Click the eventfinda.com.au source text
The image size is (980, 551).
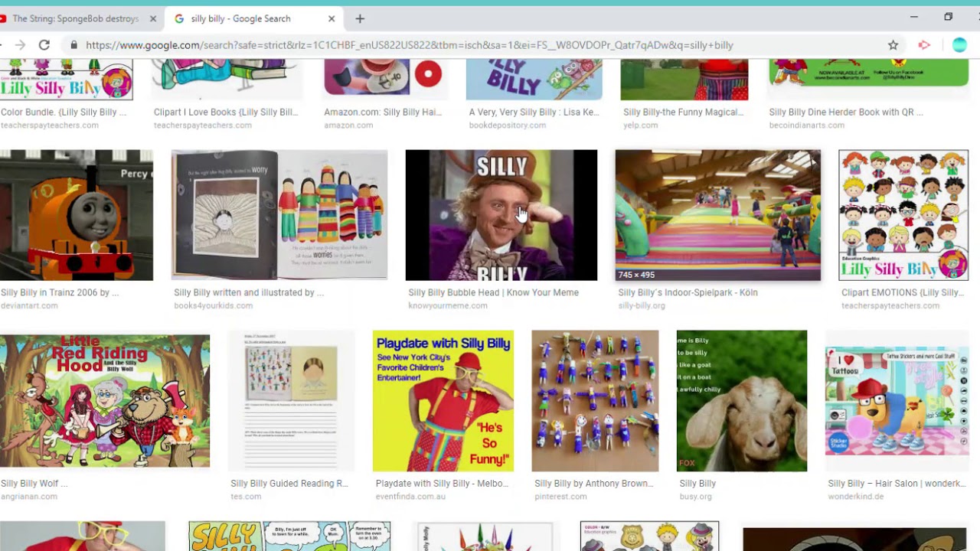pos(410,497)
